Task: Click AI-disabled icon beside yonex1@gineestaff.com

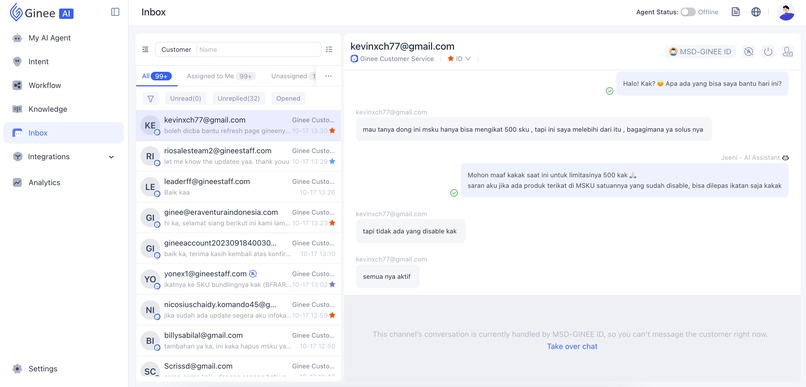Action: click(253, 274)
